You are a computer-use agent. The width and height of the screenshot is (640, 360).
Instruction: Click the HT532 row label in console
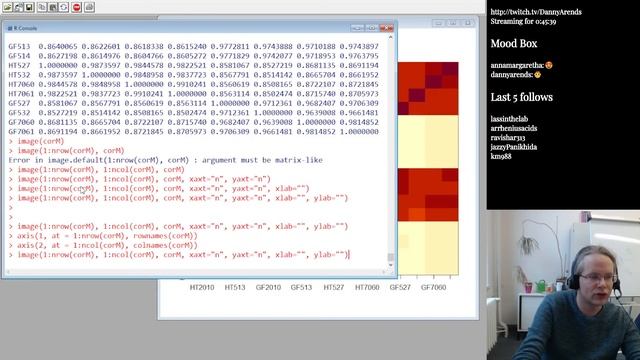tap(19, 75)
